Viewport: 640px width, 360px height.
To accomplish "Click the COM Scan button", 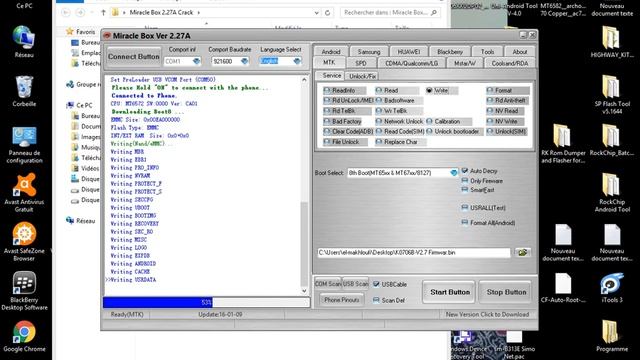I will point(328,284).
